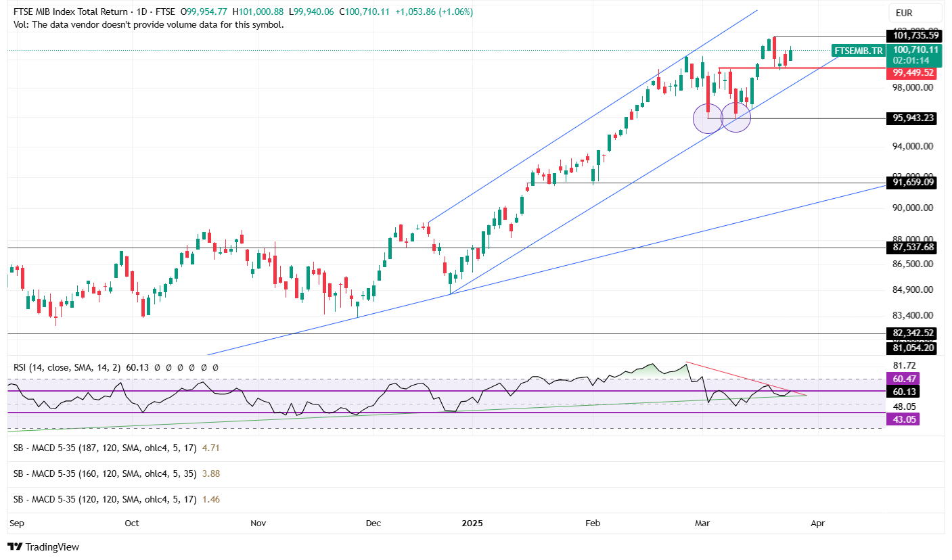Click the Dec label on time axis
Screen dimensions: 952x560
[x=373, y=523]
